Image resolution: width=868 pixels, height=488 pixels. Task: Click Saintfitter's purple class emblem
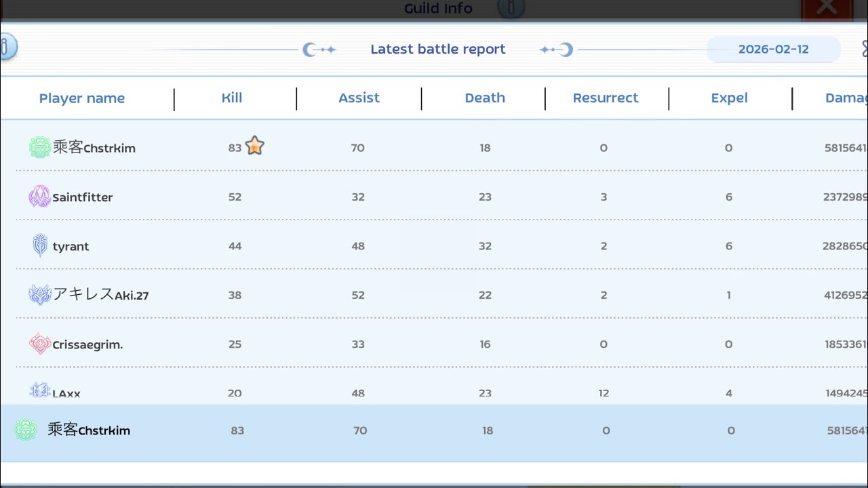[39, 197]
